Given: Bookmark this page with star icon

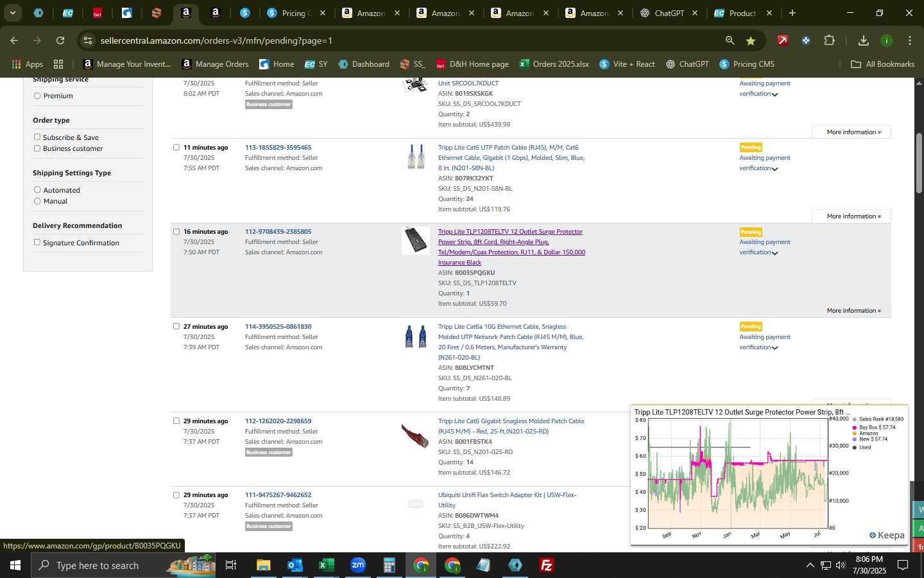Looking at the screenshot, I should 750,40.
